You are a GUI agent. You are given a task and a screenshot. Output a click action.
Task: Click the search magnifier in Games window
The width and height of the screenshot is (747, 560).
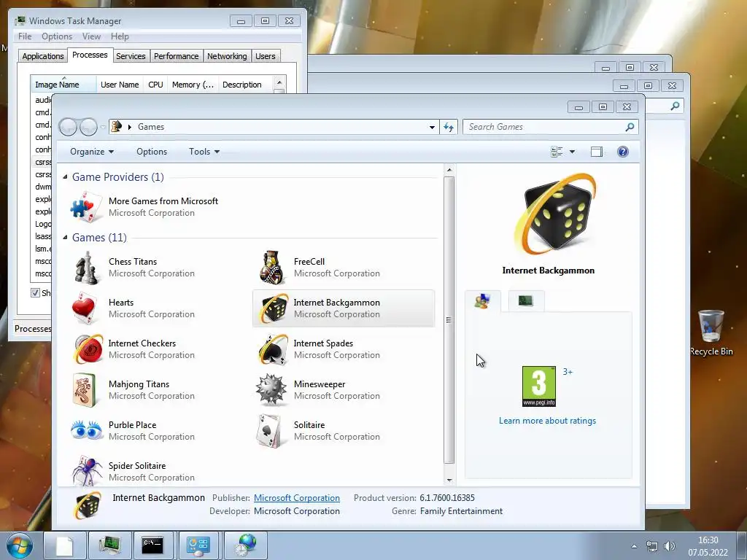click(x=630, y=127)
